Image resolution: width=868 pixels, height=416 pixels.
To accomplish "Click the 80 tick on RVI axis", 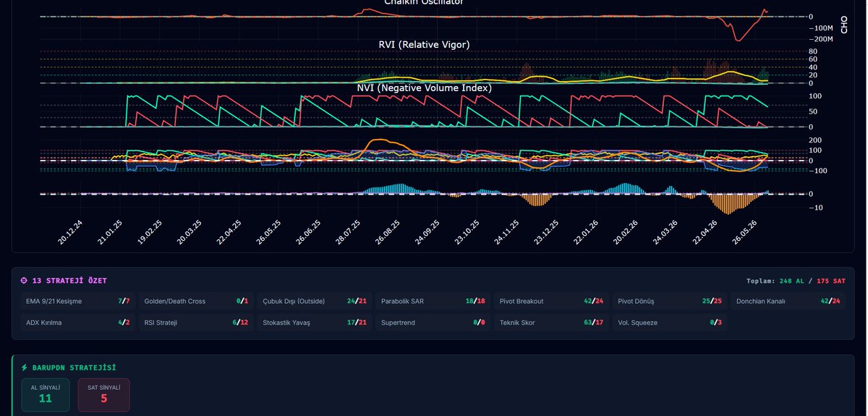I will pos(813,51).
